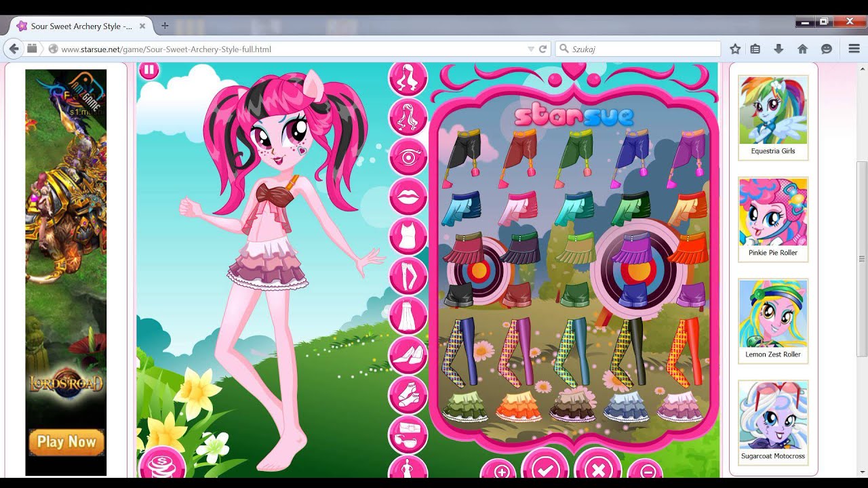The image size is (868, 488).
Task: Put on the black checkered leggings
Action: pos(627,352)
